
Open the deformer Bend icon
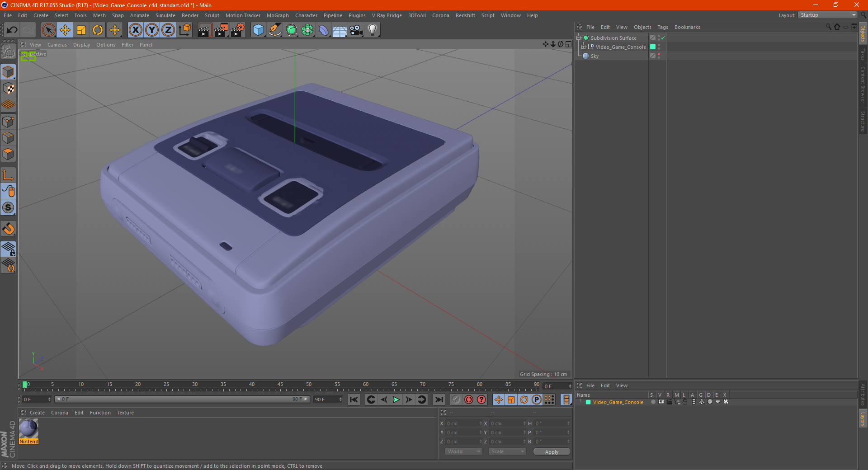(x=324, y=30)
